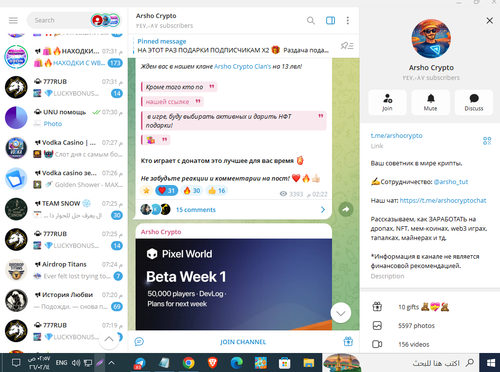Open the История Любви chat
Screen dimensions: 500x372
63,301
